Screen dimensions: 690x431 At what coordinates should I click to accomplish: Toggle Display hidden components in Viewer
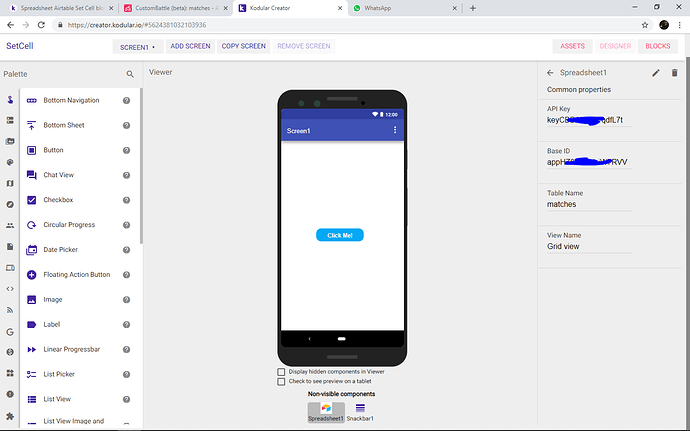tap(281, 372)
